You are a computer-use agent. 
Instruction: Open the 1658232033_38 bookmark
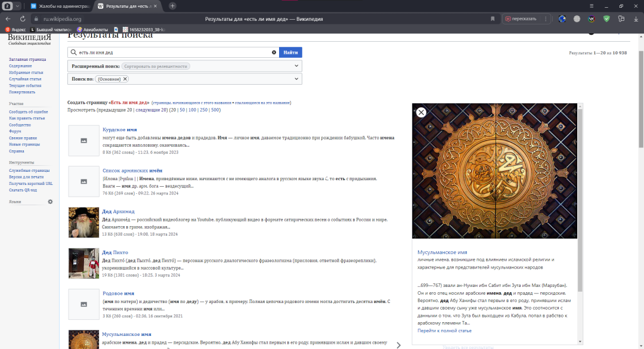[x=144, y=30]
